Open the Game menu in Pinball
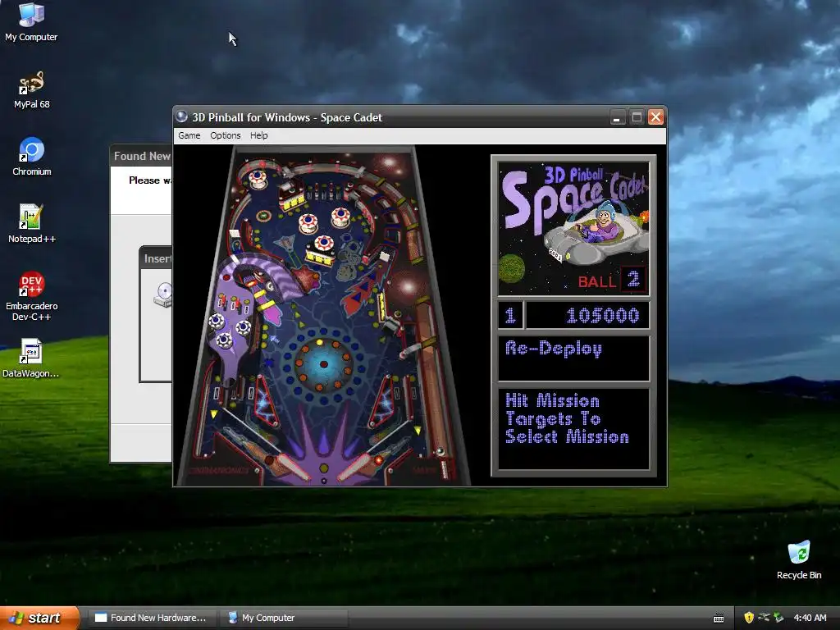Viewport: 840px width, 630px height. (189, 135)
